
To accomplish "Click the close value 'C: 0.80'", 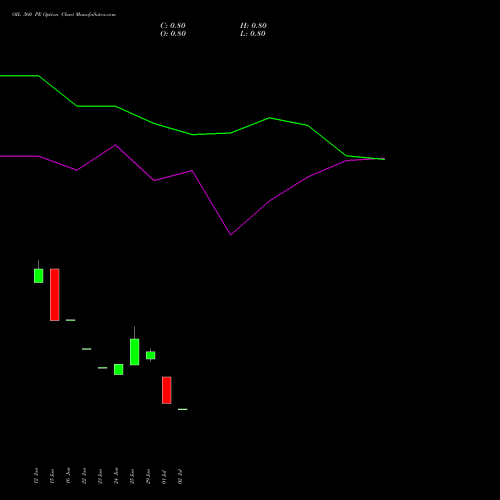I will [x=173, y=26].
